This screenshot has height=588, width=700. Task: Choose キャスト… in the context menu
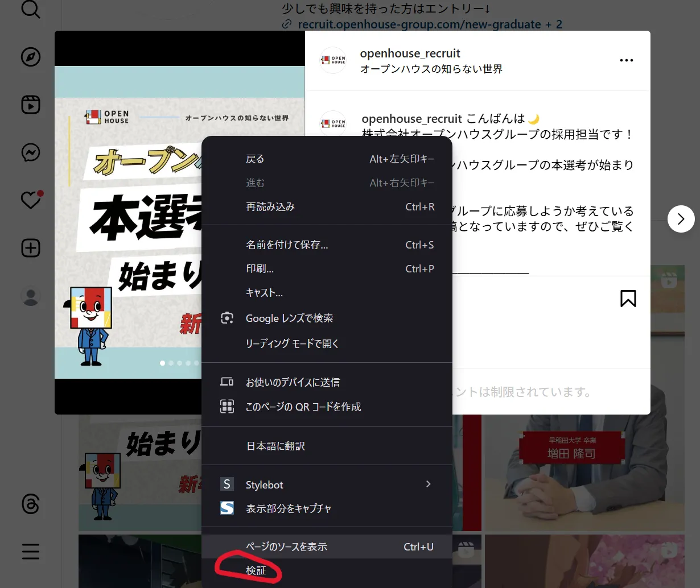pyautogui.click(x=327, y=293)
